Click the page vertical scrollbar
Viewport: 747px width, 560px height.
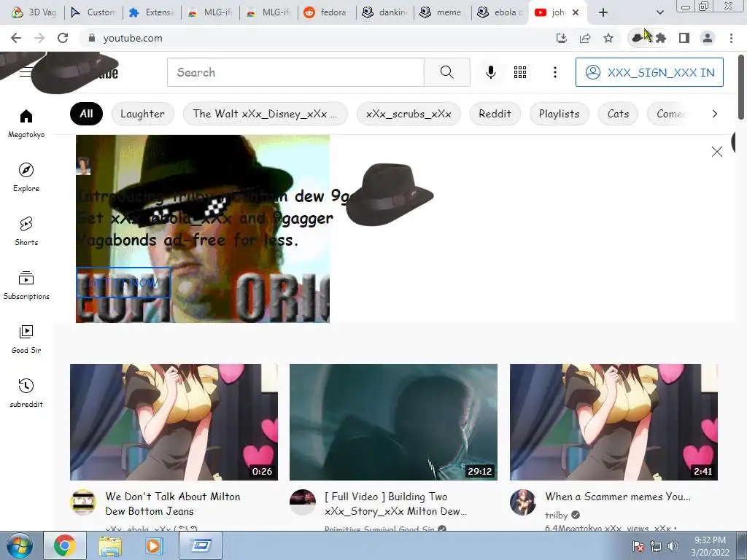point(741,88)
